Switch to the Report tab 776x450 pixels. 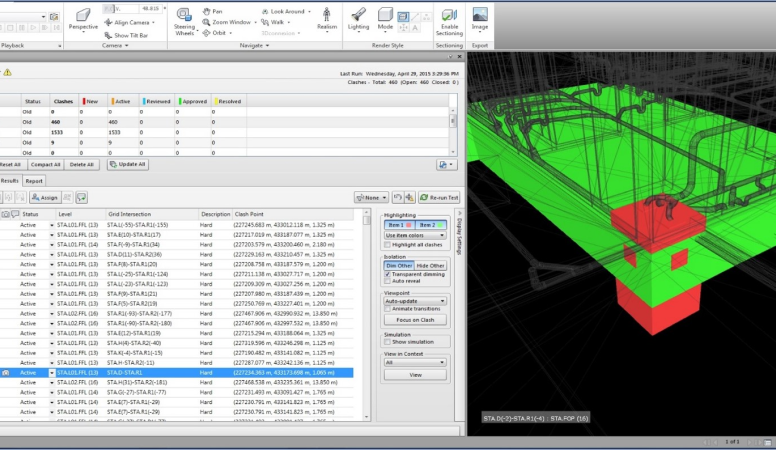tap(34, 181)
